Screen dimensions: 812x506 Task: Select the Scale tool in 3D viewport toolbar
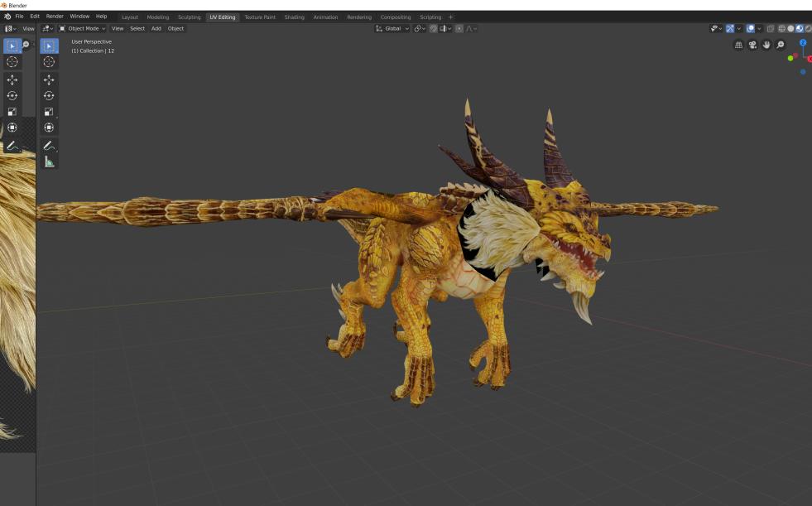(x=49, y=111)
